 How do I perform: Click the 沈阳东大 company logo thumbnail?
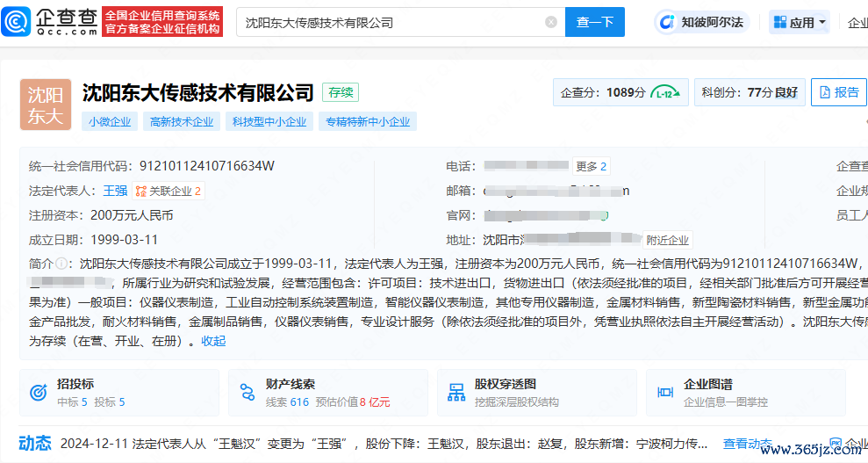coord(46,105)
